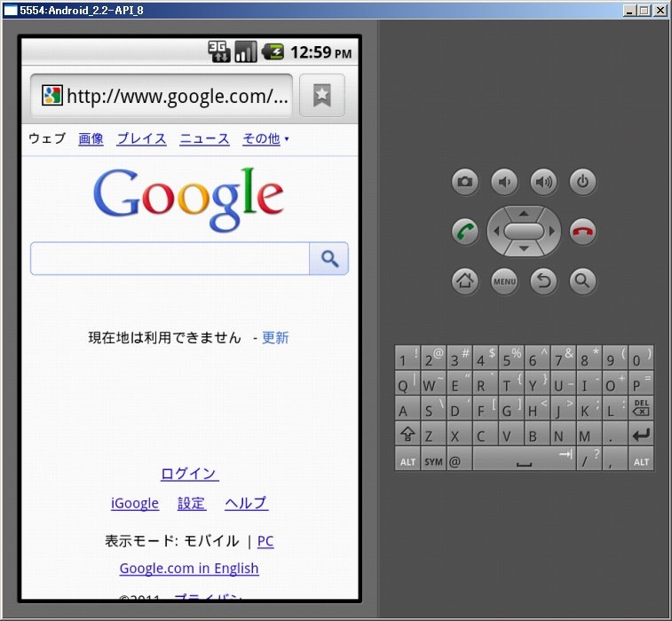Click the slash question mark key
The image size is (672, 621).
coord(589,459)
